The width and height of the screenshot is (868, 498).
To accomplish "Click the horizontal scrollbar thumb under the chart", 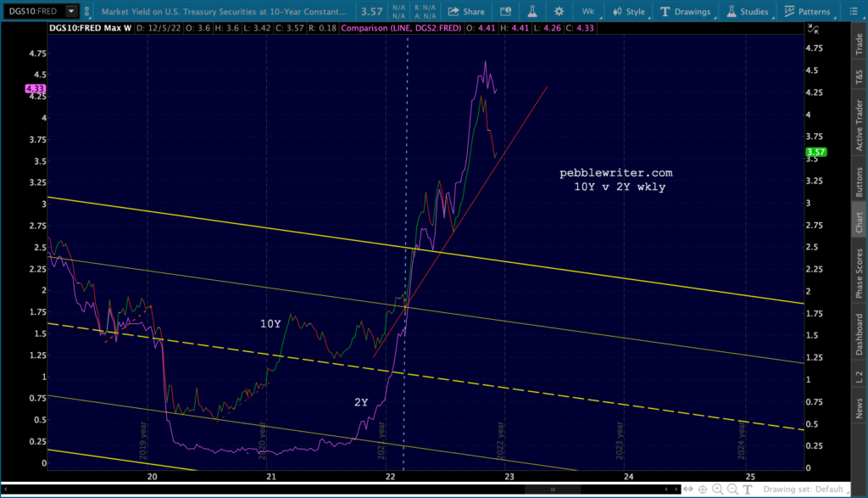I will 553,490.
